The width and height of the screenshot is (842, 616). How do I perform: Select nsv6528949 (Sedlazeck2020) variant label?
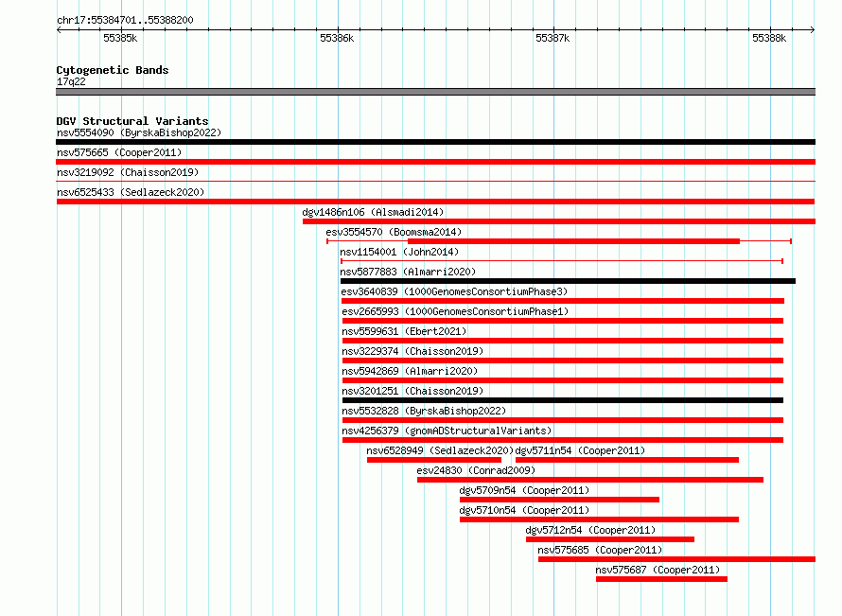(440, 450)
